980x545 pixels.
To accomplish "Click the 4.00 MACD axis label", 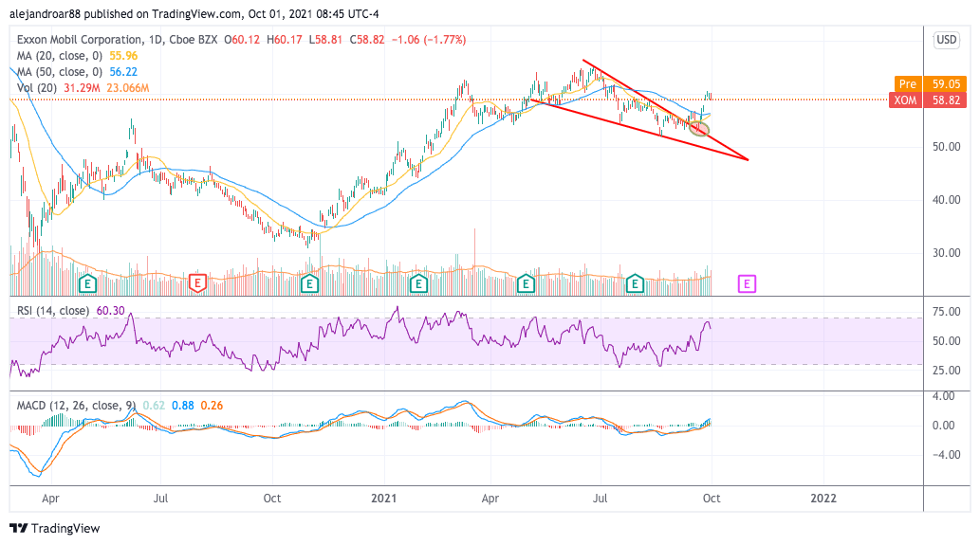I will point(944,396).
